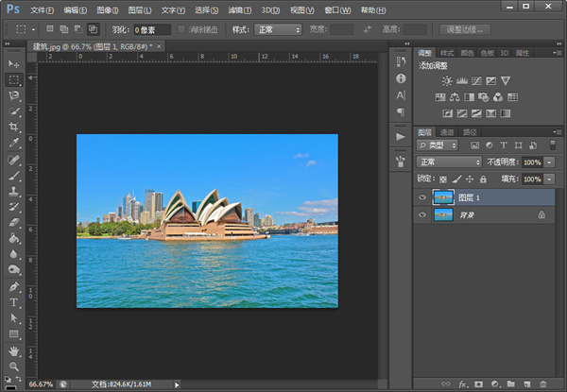Open the 样式 style dropdown in options bar

point(278,30)
